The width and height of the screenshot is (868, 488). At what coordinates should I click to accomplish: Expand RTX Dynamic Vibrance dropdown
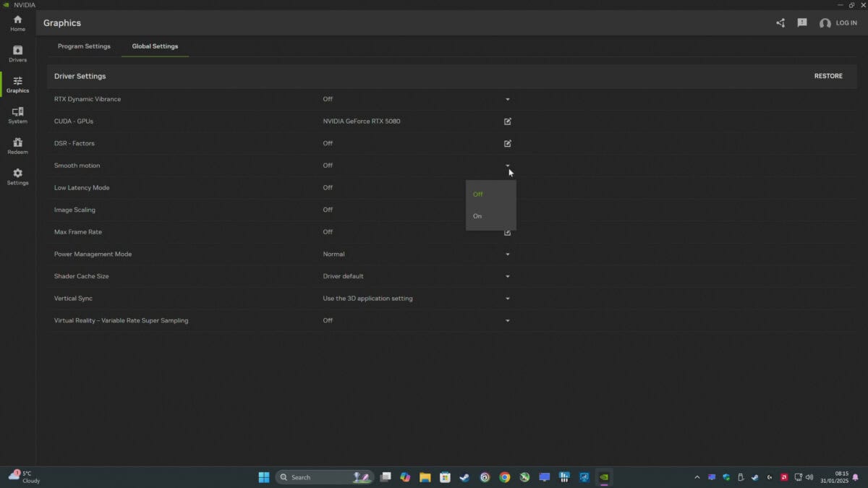tap(508, 100)
